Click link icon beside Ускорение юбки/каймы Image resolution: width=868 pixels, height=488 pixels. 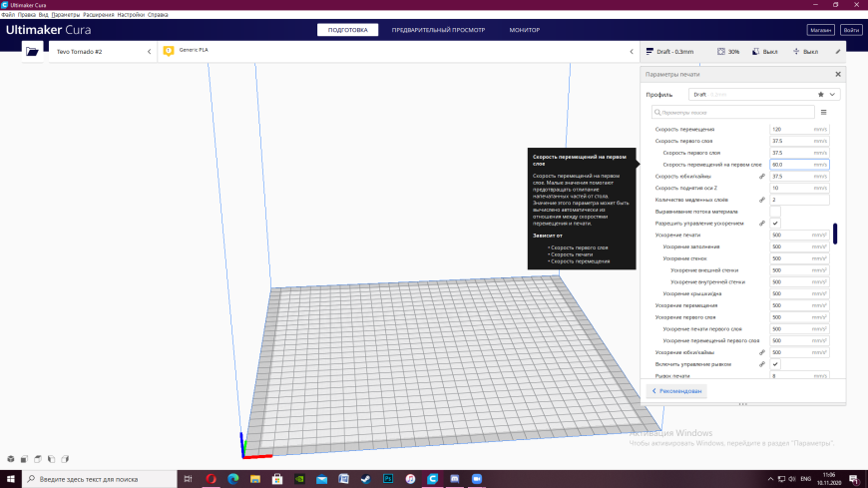click(x=762, y=352)
